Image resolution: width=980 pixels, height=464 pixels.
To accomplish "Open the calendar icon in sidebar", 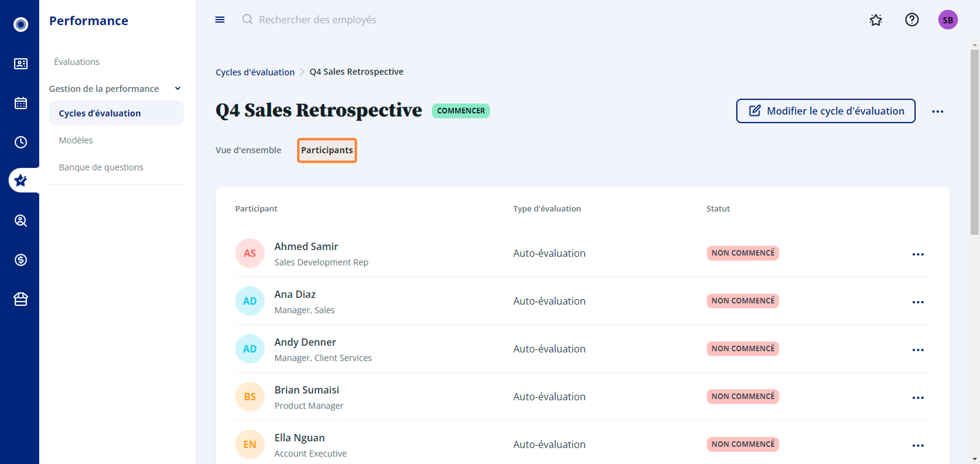I will (x=21, y=103).
